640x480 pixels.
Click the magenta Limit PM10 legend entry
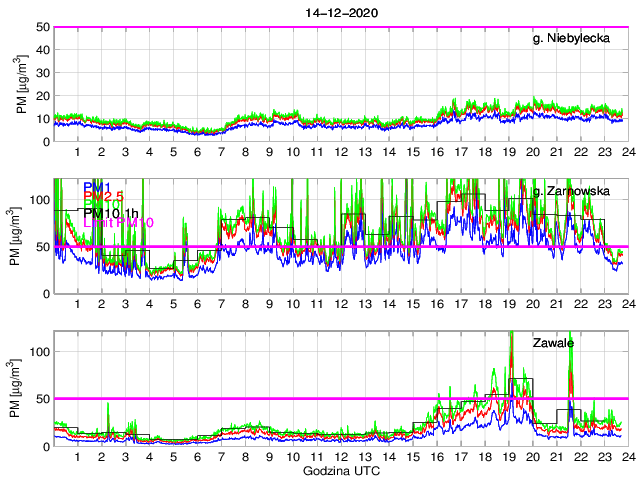click(x=118, y=222)
